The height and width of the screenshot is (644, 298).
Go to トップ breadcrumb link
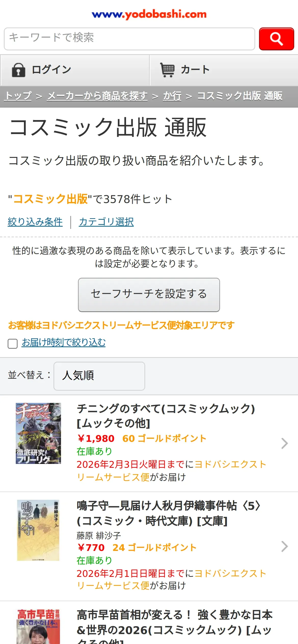18,96
